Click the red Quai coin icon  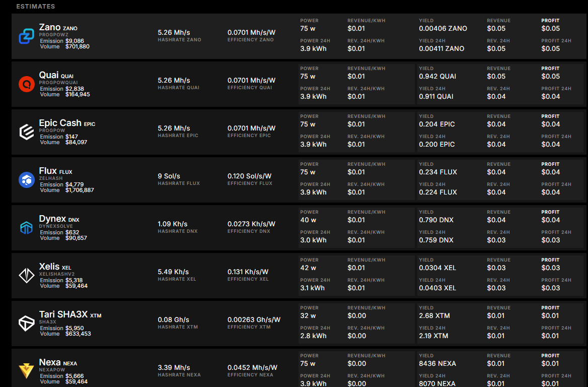click(26, 84)
